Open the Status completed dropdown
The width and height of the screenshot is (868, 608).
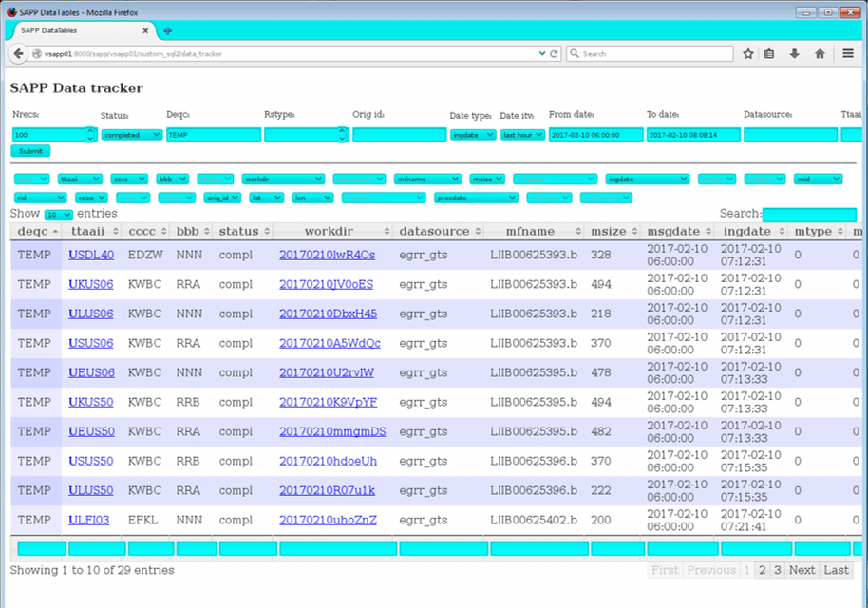[x=132, y=135]
